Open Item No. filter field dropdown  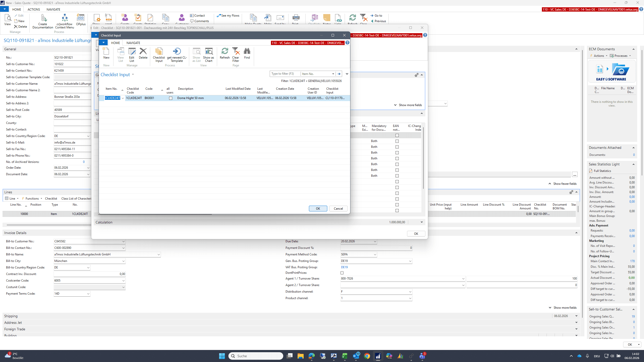333,74
